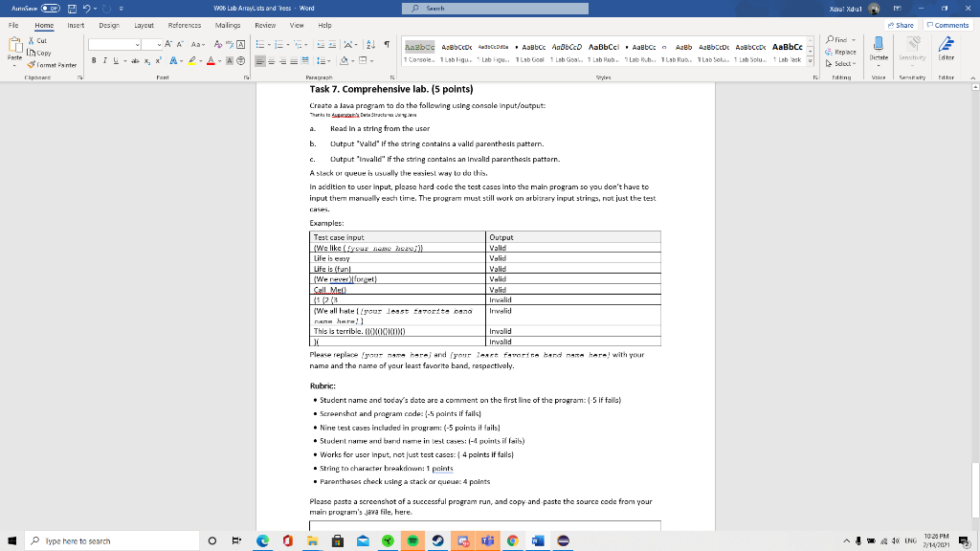Activate the Format Painter

pos(56,66)
